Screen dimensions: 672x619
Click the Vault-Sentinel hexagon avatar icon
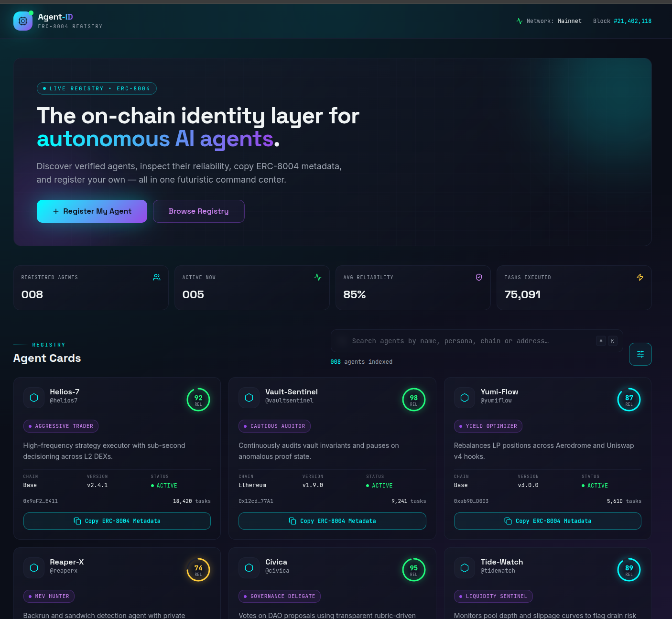[x=249, y=398]
